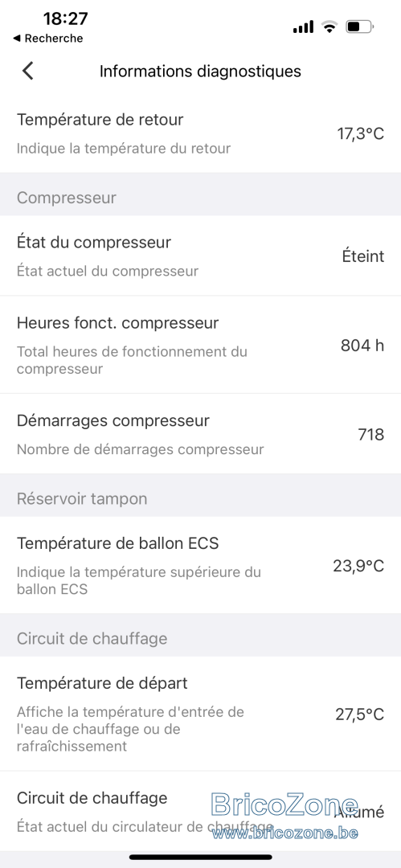Tap the home indicator bar at bottom
401x868 pixels.
201,858
